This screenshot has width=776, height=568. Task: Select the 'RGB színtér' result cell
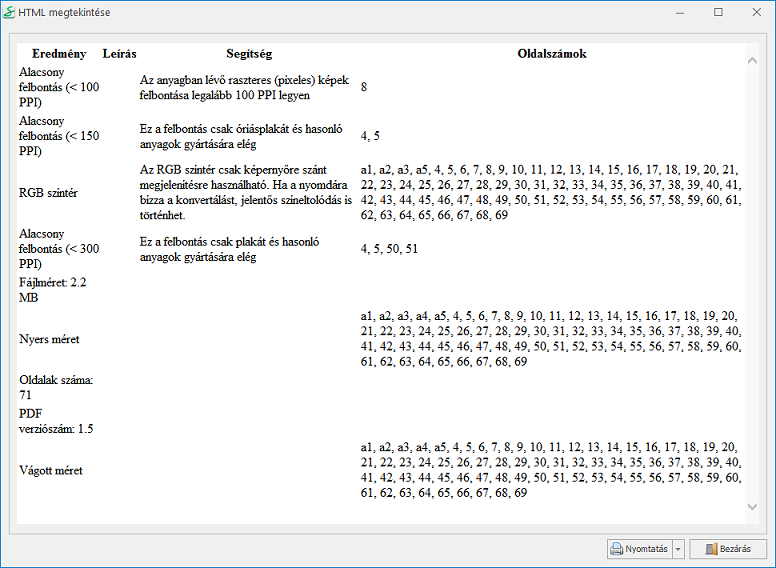pyautogui.click(x=48, y=193)
